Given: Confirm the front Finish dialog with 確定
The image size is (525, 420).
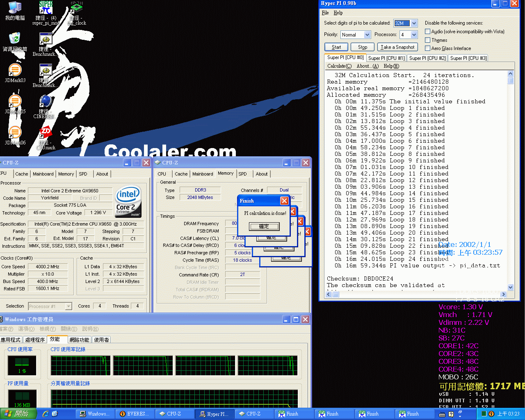Looking at the screenshot, I should [x=264, y=226].
